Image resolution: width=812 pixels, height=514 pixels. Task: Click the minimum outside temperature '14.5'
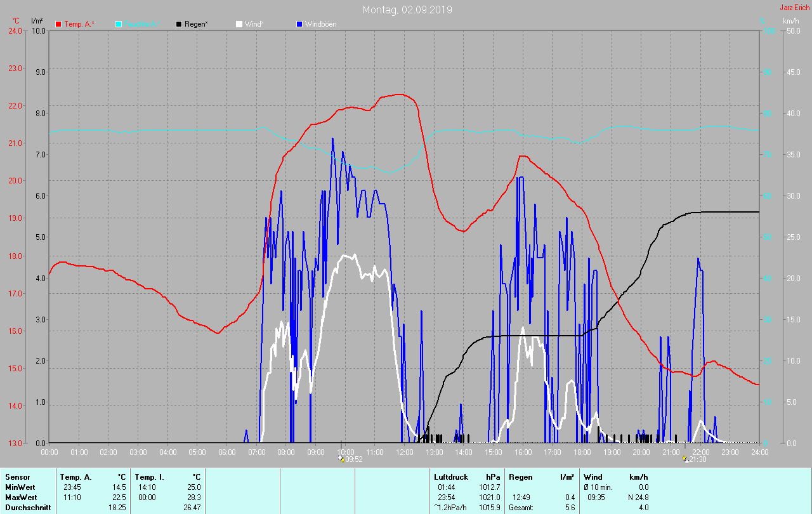119,487
